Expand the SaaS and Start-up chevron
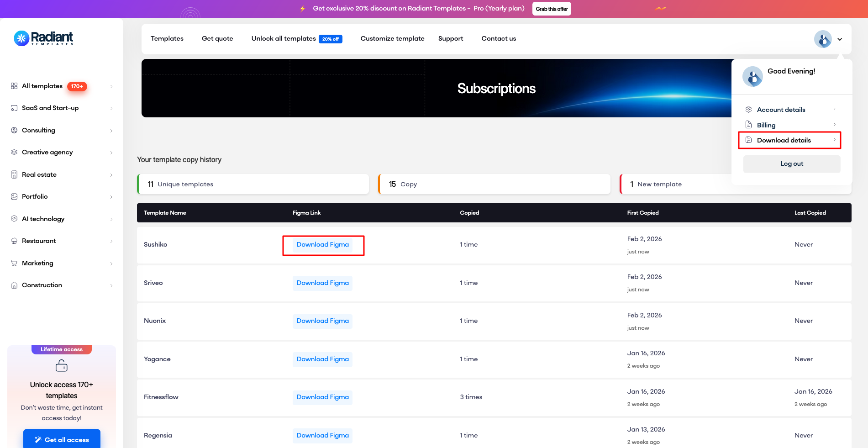This screenshot has width=868, height=448. 111,108
